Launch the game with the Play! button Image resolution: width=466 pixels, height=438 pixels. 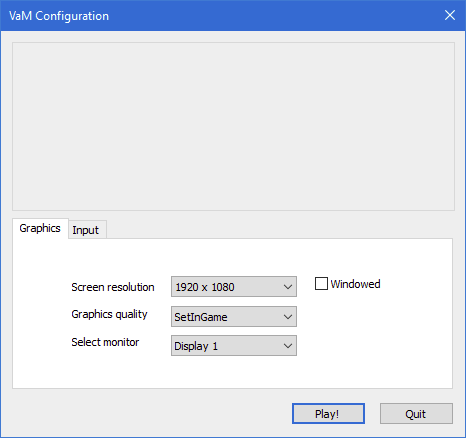328,414
